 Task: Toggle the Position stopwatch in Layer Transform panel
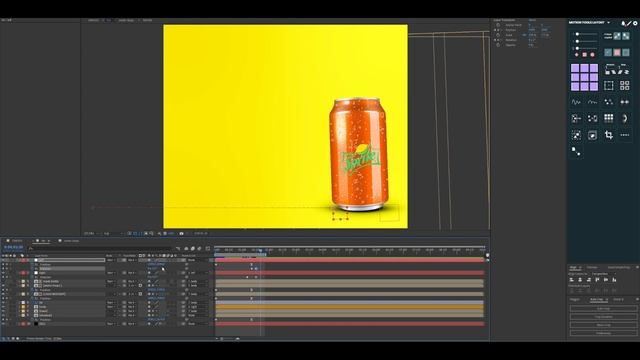tap(498, 30)
